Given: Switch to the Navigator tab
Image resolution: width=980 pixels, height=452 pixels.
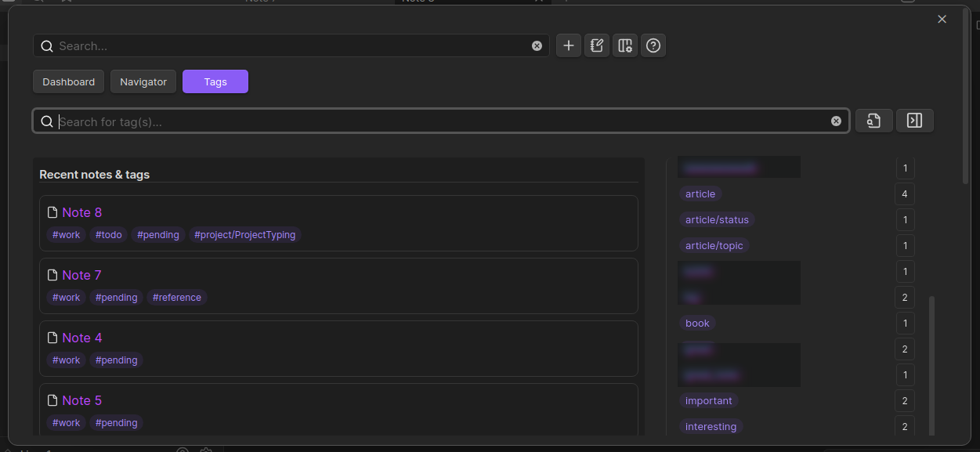Looking at the screenshot, I should pyautogui.click(x=143, y=81).
